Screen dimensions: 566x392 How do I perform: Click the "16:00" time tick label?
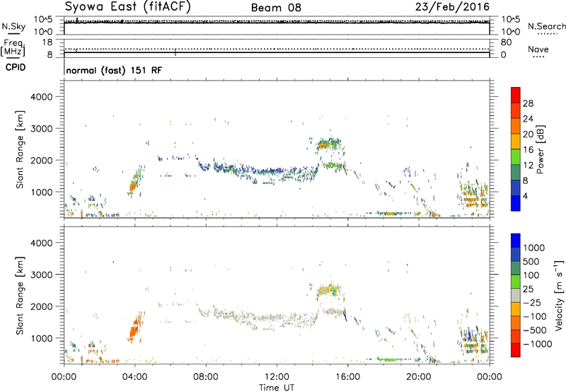tap(347, 377)
